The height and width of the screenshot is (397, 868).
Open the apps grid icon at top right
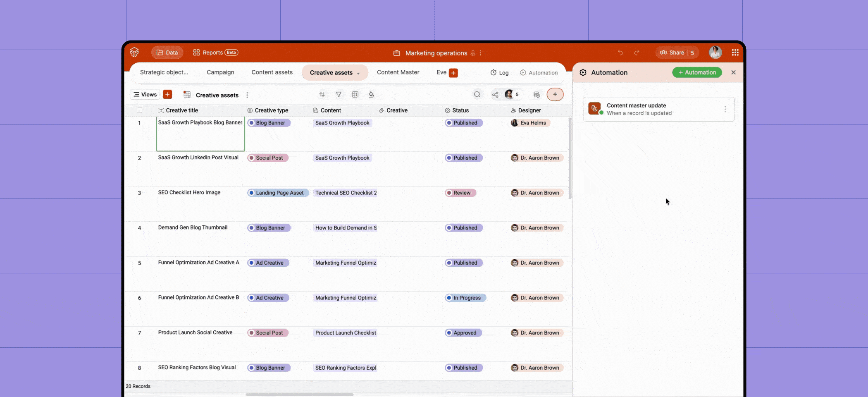735,53
